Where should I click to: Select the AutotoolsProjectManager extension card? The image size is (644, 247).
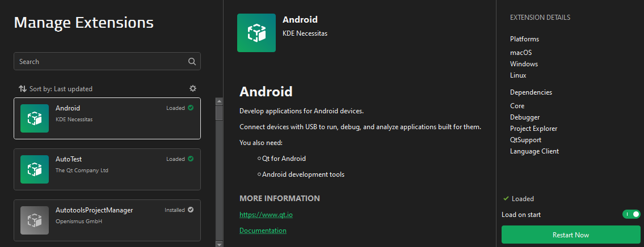107,220
